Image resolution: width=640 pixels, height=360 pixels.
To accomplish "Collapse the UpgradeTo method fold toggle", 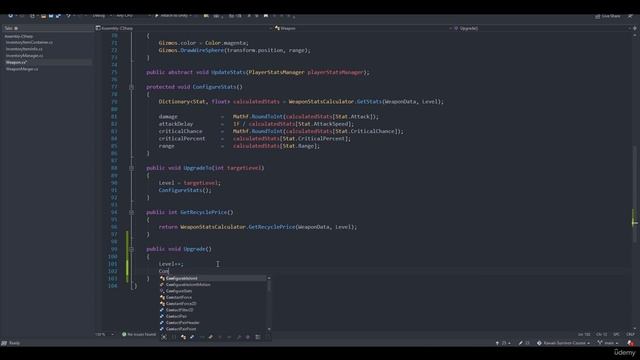I will coord(131,168).
